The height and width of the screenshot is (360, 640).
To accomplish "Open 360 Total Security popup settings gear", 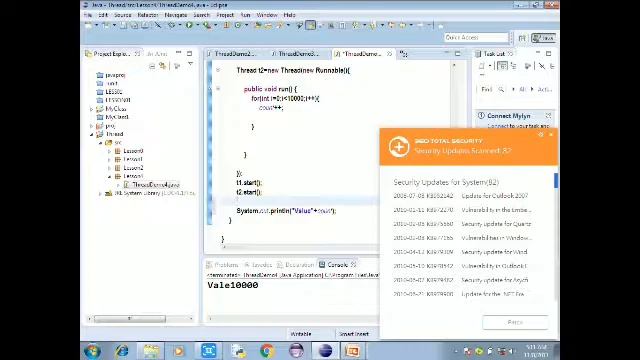I will click(541, 134).
